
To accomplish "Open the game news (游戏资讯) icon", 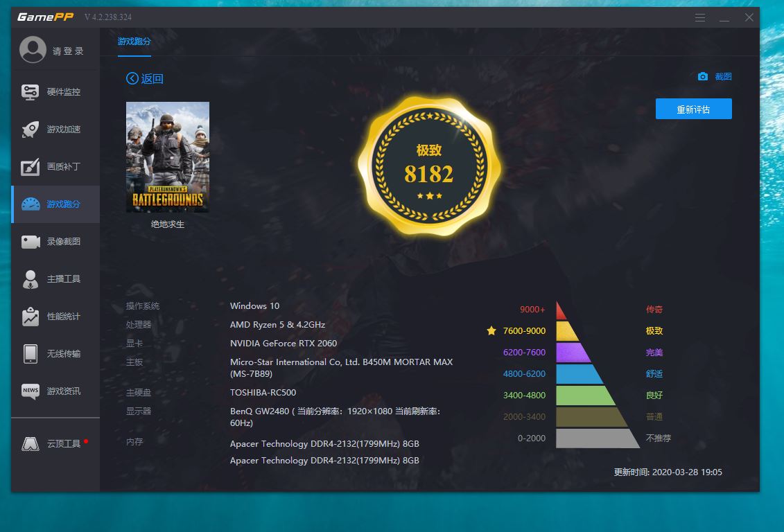I will [x=31, y=391].
